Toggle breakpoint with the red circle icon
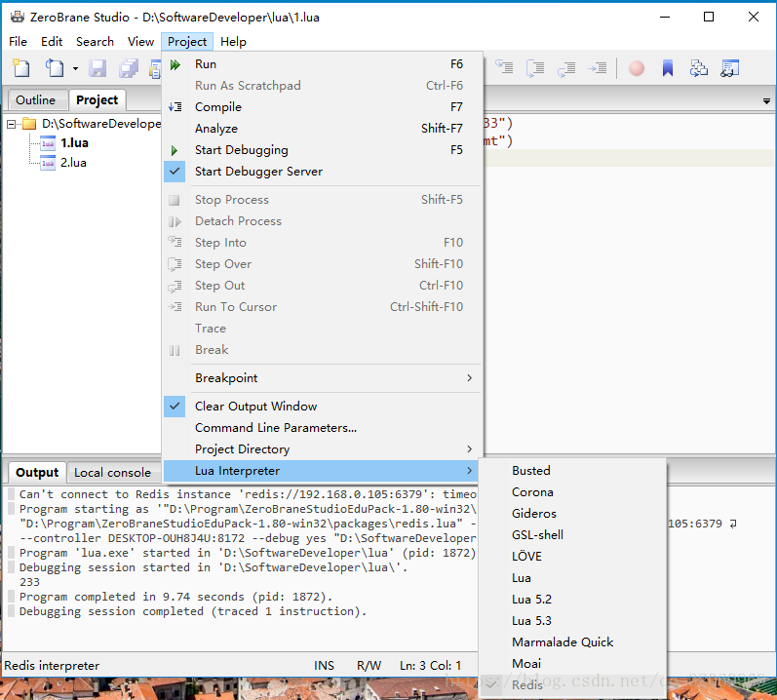This screenshot has width=777, height=700. (x=637, y=68)
